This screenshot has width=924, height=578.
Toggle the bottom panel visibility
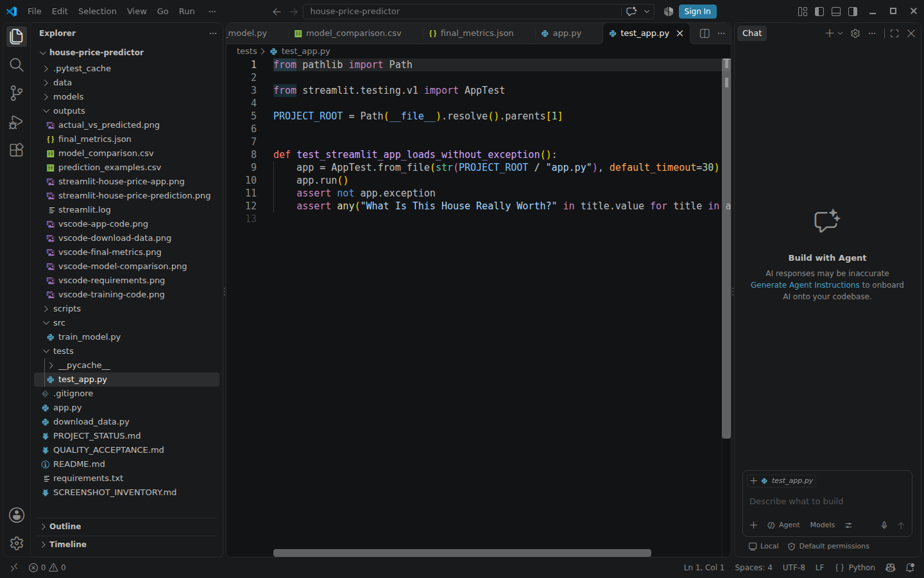(x=836, y=12)
